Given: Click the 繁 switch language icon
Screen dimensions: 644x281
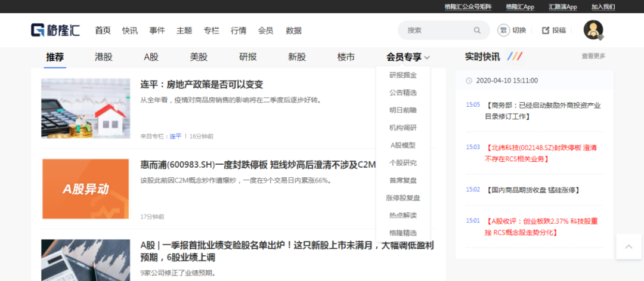Looking at the screenshot, I should pyautogui.click(x=503, y=30).
